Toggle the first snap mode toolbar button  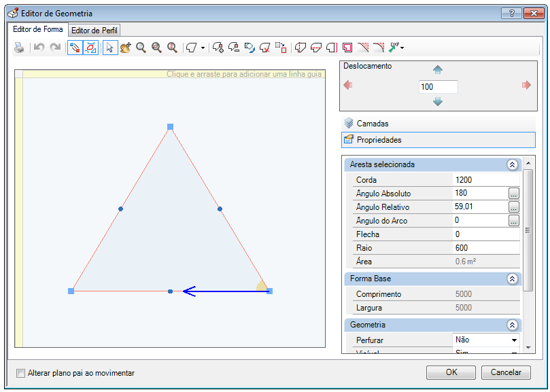(x=75, y=48)
